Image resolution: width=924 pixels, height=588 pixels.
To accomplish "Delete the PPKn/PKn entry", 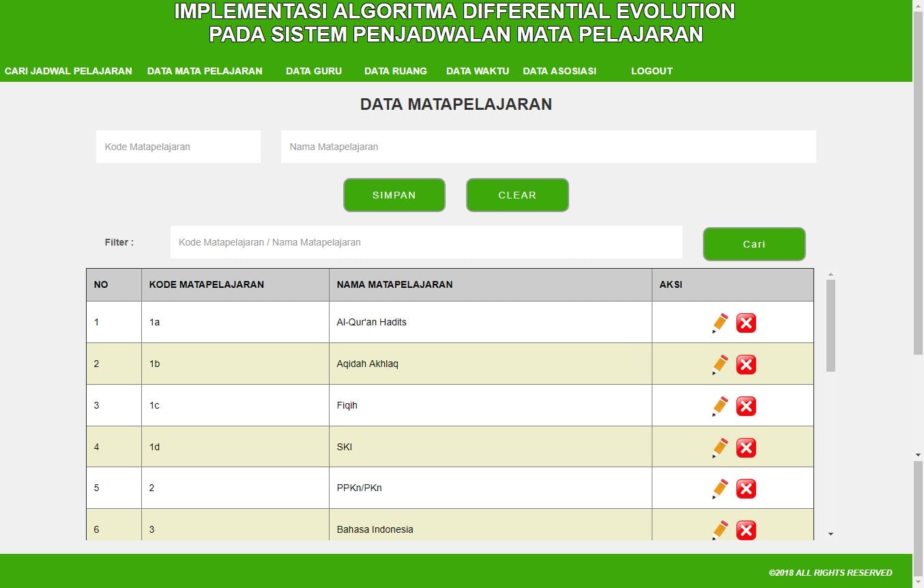I will click(x=746, y=489).
